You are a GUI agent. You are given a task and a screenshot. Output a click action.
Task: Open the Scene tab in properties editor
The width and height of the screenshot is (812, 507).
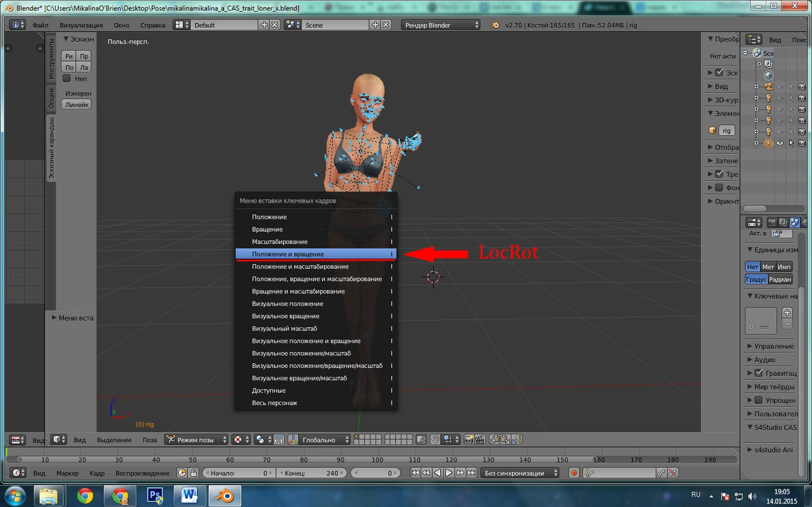click(x=794, y=222)
